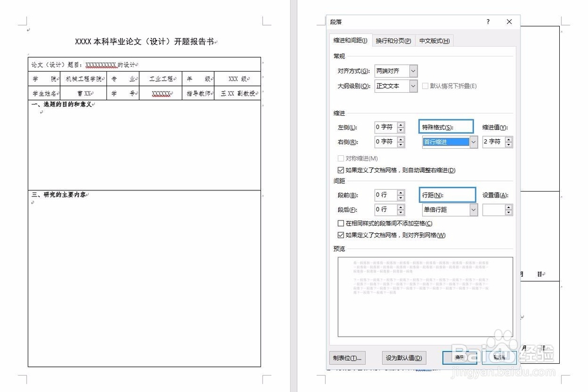Switch to 缩进和间距 tab

[x=350, y=41]
